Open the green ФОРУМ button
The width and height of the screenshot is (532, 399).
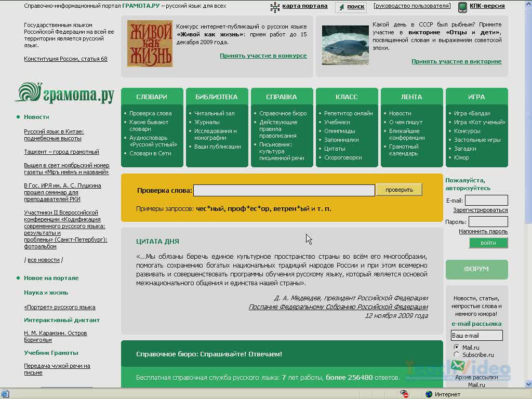476,269
